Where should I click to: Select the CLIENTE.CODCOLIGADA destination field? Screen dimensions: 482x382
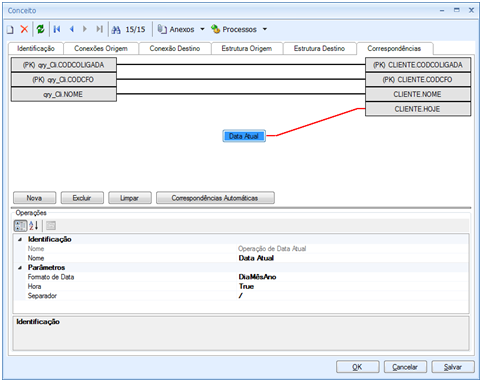tap(418, 65)
